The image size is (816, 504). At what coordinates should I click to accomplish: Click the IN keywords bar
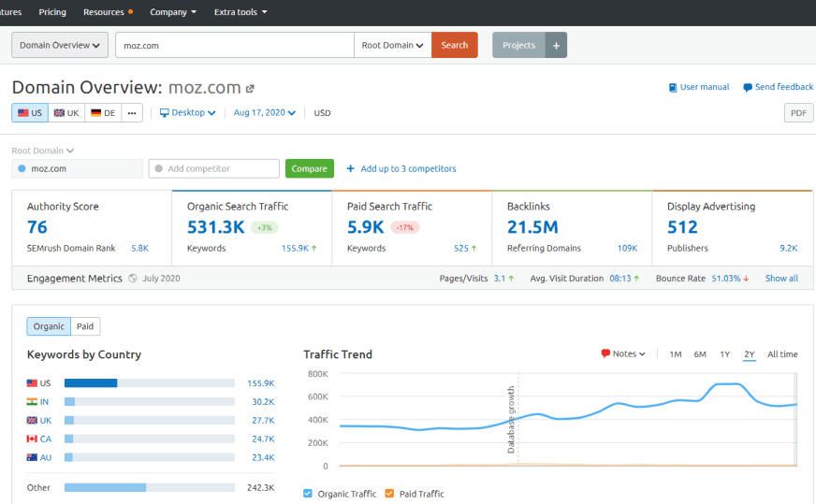tap(150, 401)
